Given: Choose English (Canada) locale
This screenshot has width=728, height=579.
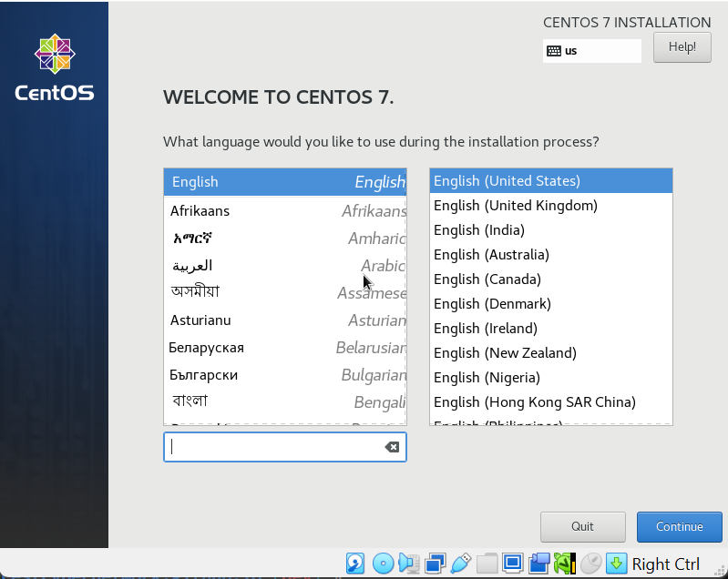Looking at the screenshot, I should [x=551, y=279].
